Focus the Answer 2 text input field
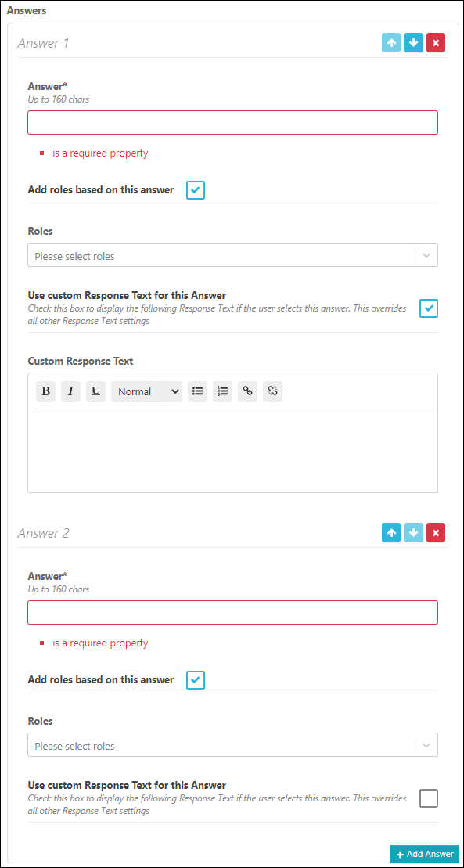Screen dimensions: 464x868 click(232, 612)
